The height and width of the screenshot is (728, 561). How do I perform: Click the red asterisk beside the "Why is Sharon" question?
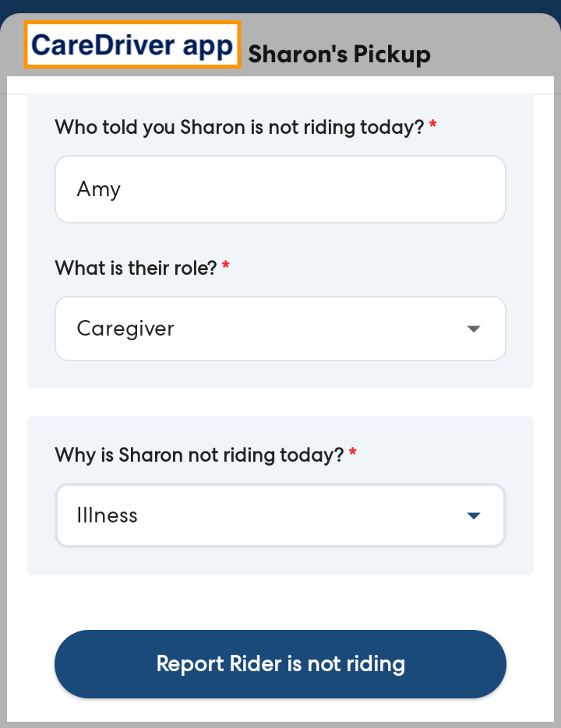tap(353, 455)
